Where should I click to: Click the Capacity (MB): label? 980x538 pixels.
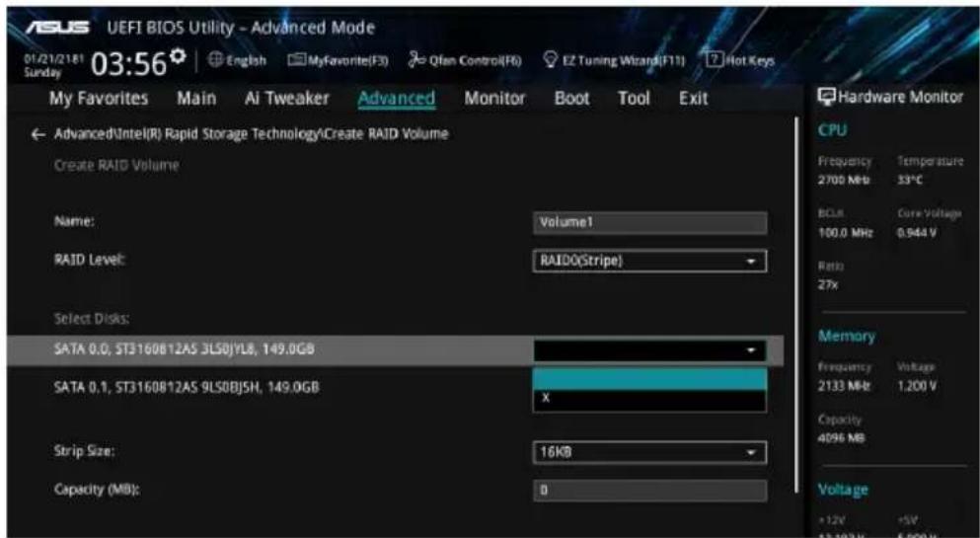(97, 490)
